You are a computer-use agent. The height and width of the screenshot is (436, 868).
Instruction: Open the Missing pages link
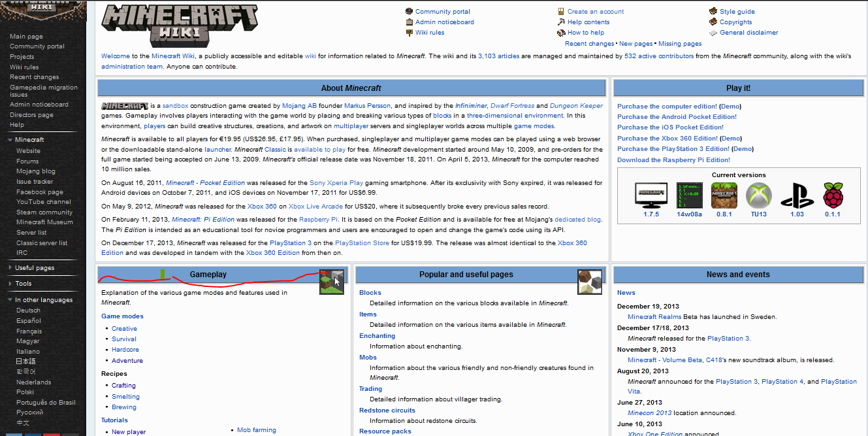pos(680,44)
